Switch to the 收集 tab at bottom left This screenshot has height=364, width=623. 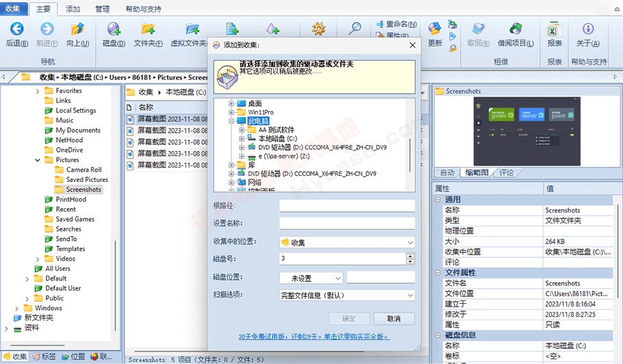14,356
